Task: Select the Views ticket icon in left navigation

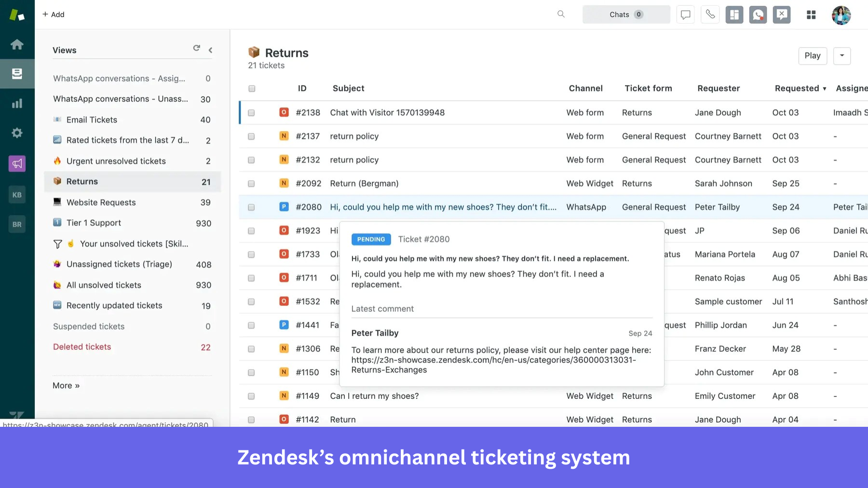Action: (x=17, y=73)
